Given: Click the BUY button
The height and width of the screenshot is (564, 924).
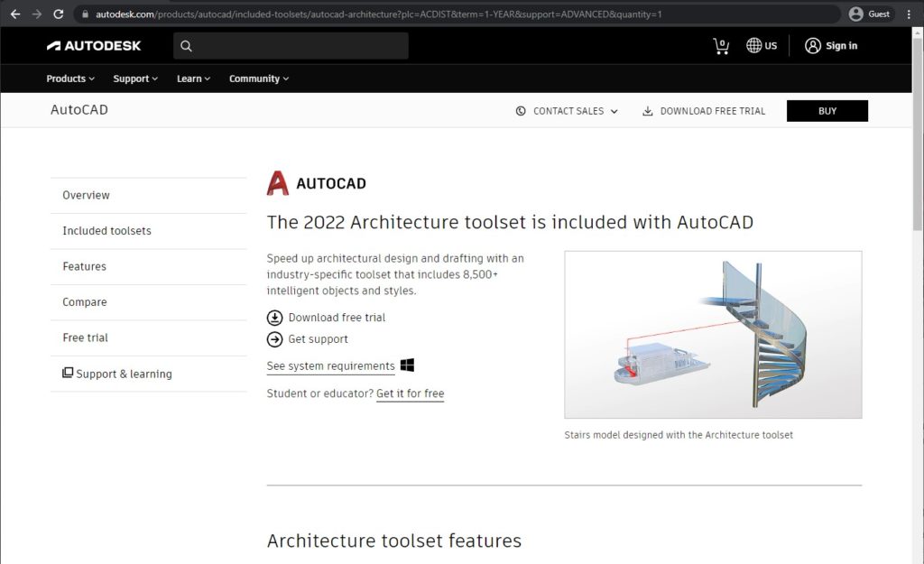Looking at the screenshot, I should [827, 110].
